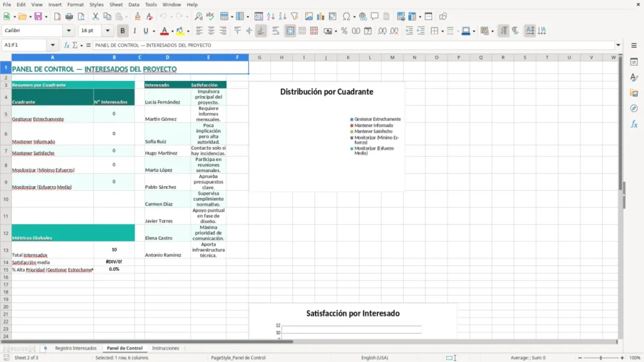Click the Zoom Out minus button
The height and width of the screenshot is (362, 644).
point(580,358)
